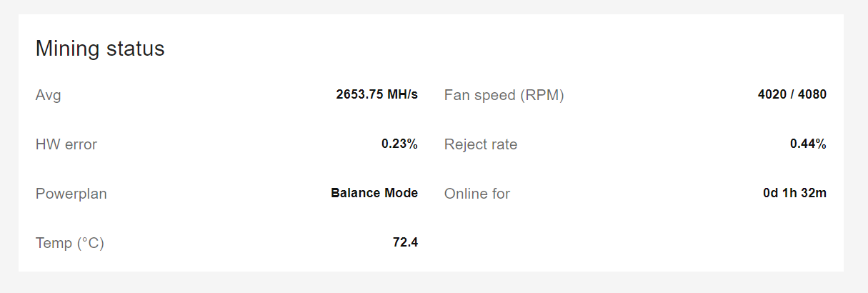
Task: Select the Powerplan label
Action: [71, 194]
